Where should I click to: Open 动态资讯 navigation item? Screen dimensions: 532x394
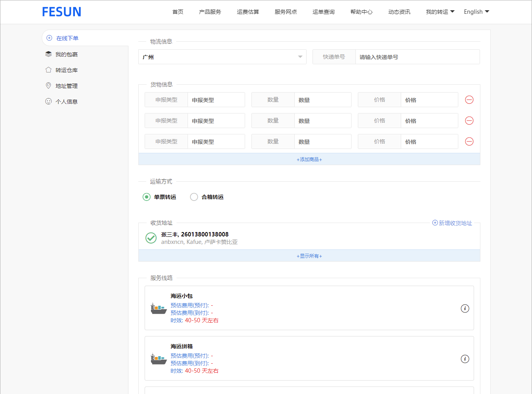(399, 12)
